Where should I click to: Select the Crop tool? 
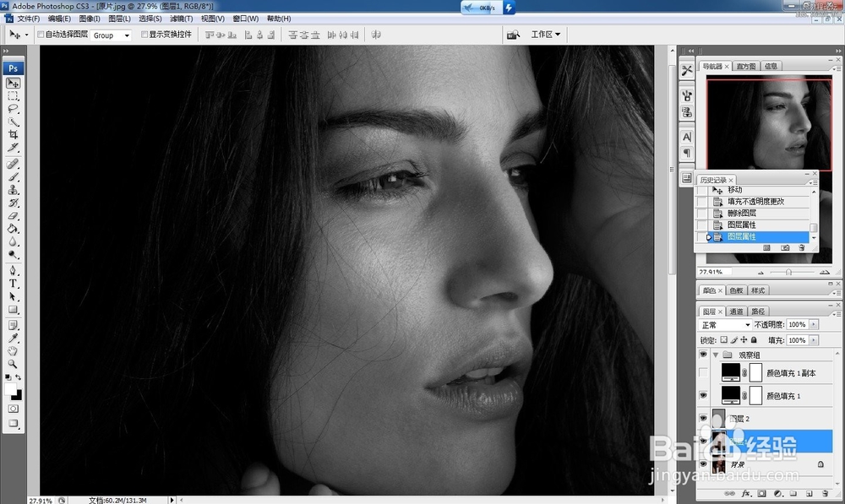13,134
